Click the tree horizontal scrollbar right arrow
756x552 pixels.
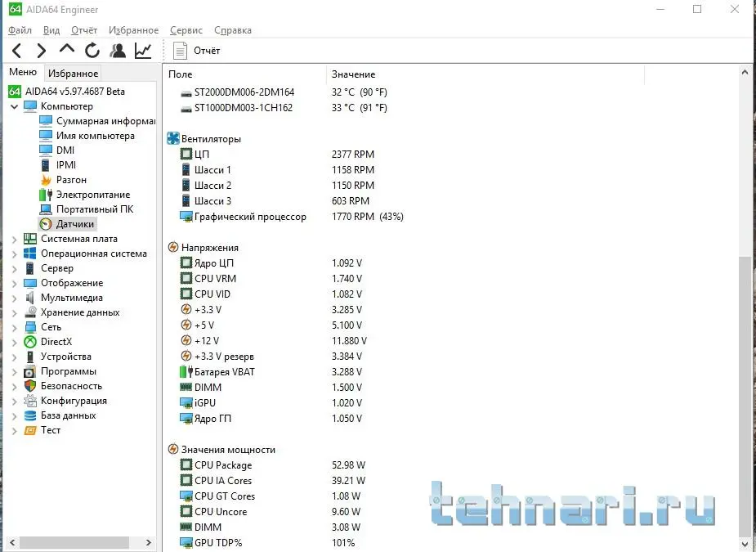[x=149, y=543]
